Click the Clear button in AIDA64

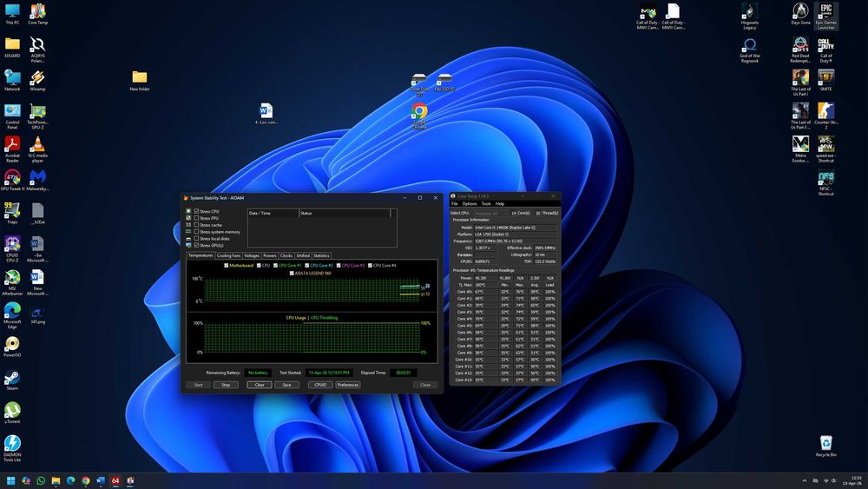tap(259, 385)
